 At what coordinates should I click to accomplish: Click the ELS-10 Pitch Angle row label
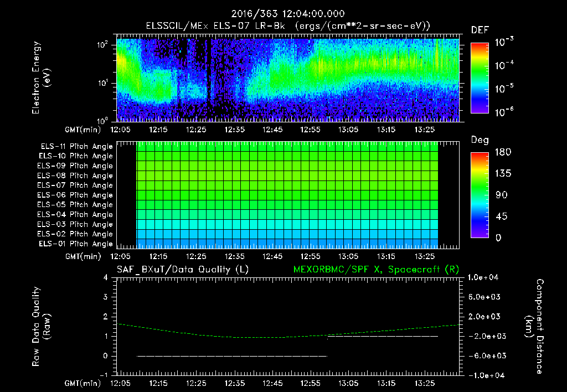(x=76, y=156)
